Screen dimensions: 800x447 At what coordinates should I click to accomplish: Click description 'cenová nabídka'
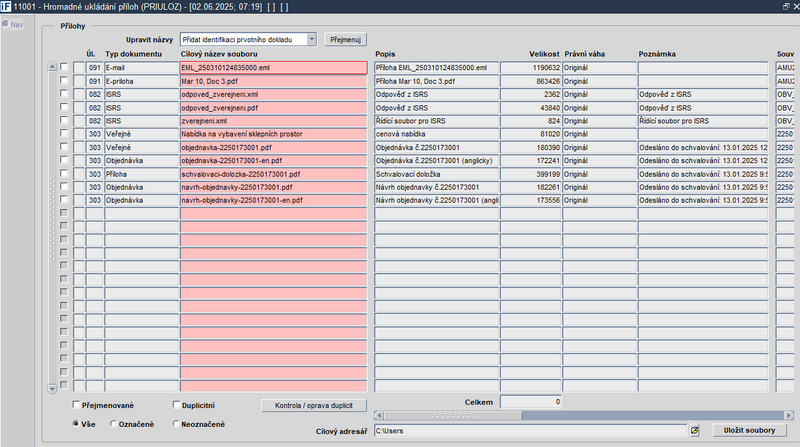click(436, 134)
